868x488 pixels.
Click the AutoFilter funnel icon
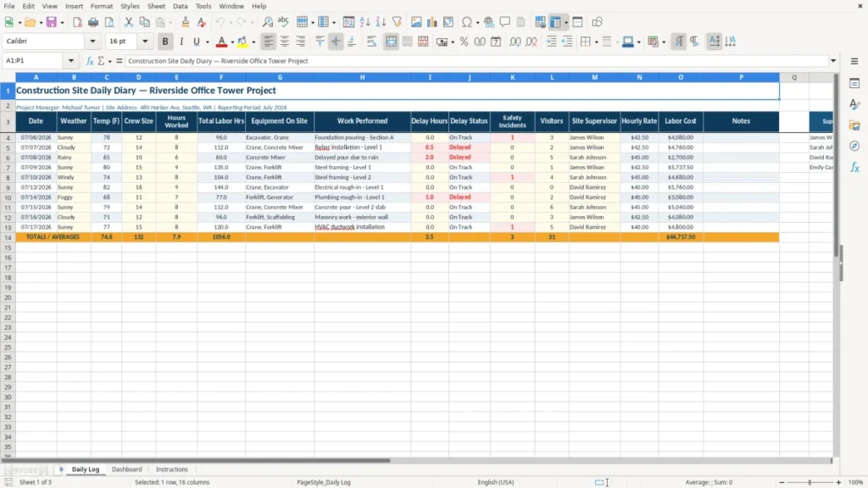(x=397, y=22)
